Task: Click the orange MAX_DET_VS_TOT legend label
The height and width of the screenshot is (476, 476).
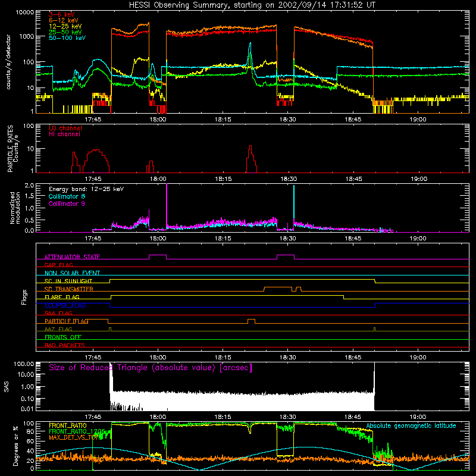Action: pyautogui.click(x=74, y=437)
